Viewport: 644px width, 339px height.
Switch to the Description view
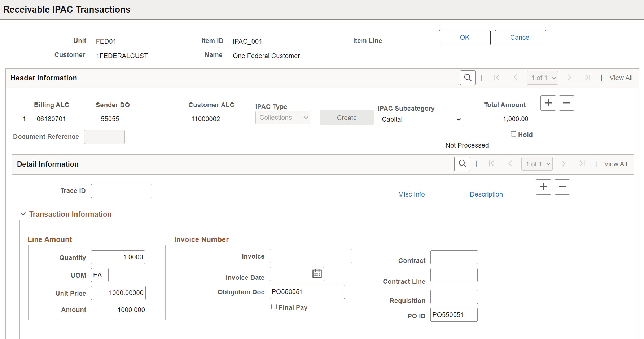[486, 194]
